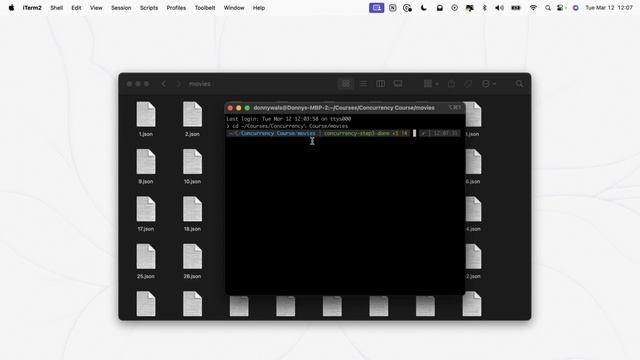640x360 pixels.
Task: Select the 25.json file in Finder
Action: [x=146, y=261]
